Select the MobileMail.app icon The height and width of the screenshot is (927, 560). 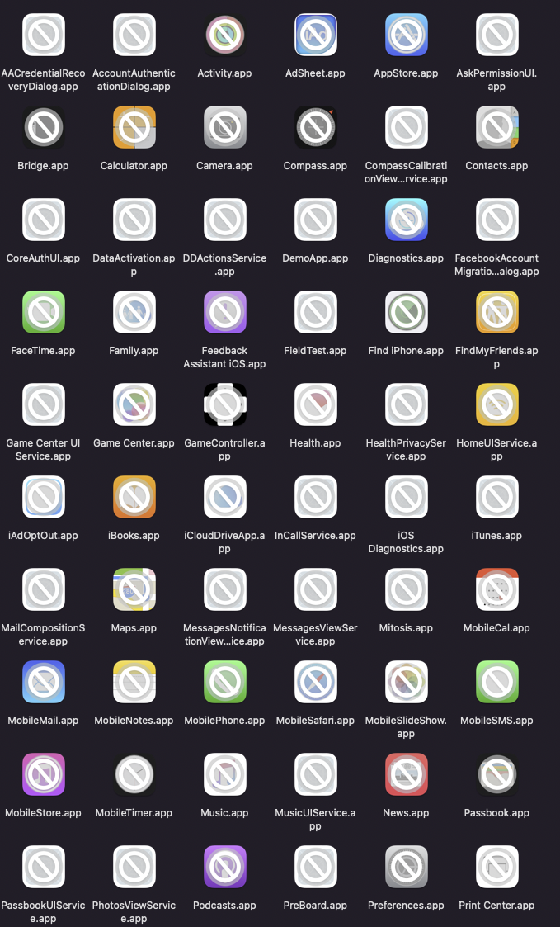(44, 682)
